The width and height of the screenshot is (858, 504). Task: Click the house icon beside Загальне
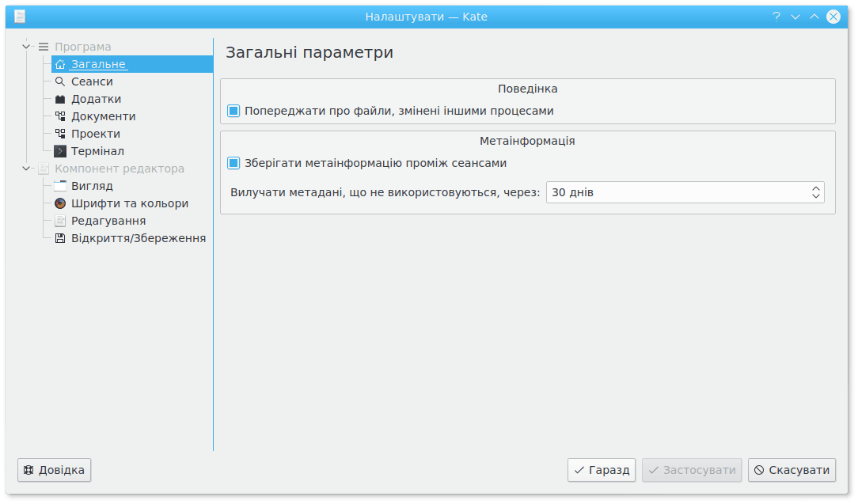(x=60, y=64)
